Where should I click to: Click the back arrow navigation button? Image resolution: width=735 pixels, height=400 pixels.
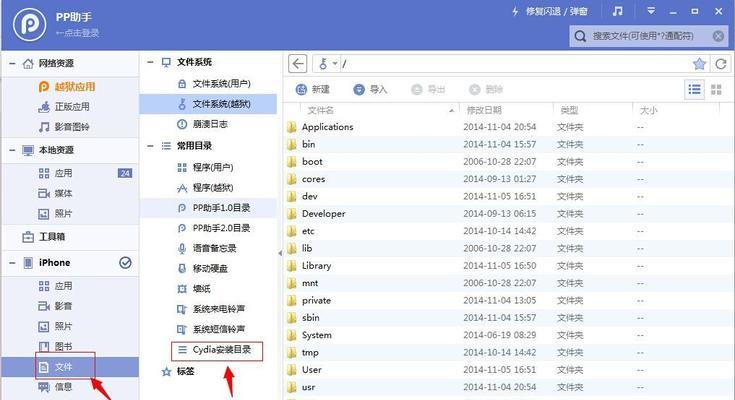tap(298, 64)
